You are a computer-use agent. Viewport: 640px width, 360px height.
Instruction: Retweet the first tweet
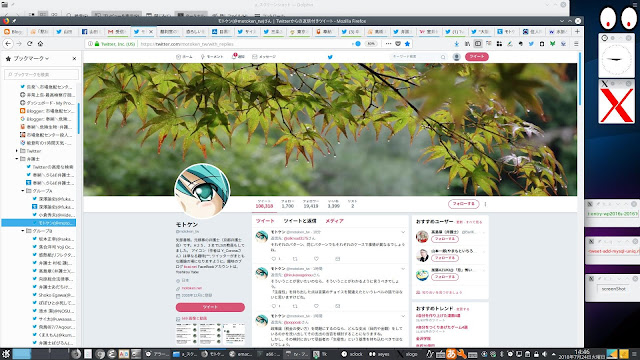tap(295, 259)
